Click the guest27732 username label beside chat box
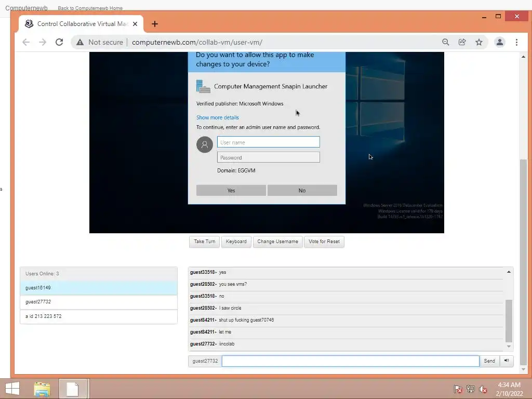 coord(205,361)
